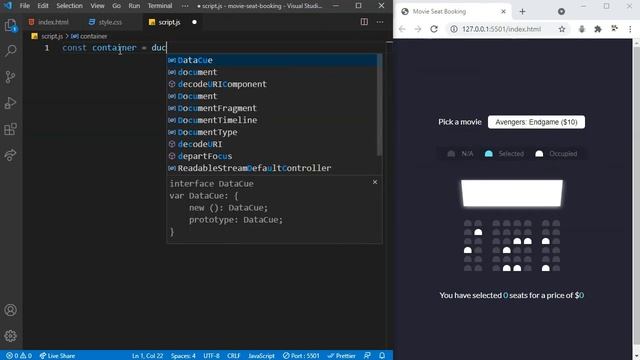Click the VS Code logo icon
Image resolution: width=640 pixels, height=360 pixels.
pos(8,6)
